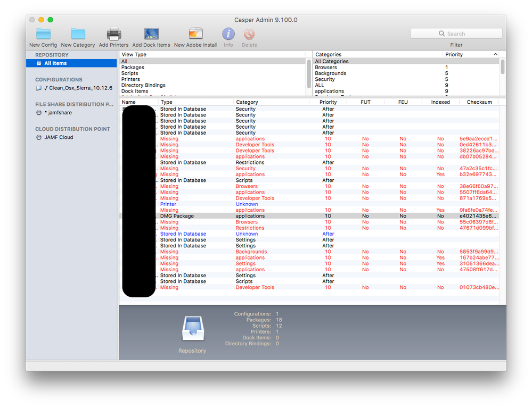The image size is (532, 408).
Task: Click the Categories list scrollbar
Action: click(x=503, y=66)
